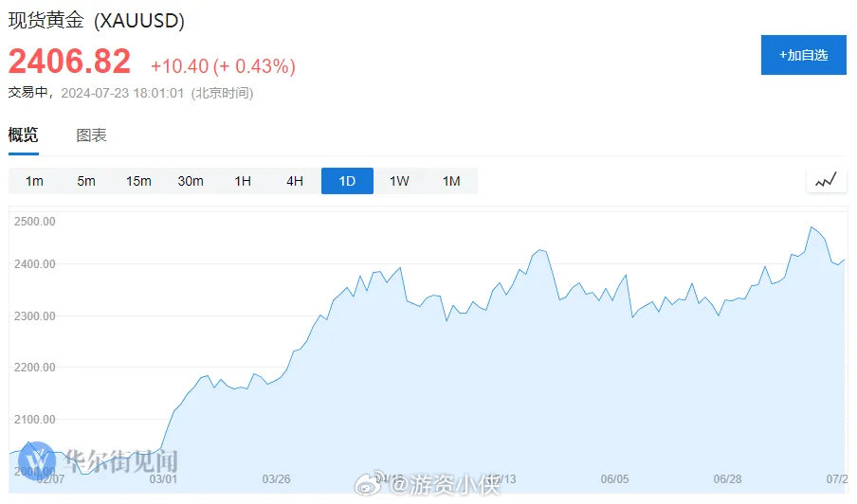The height and width of the screenshot is (504, 857).
Task: Open the 概览 tab
Action: (x=24, y=135)
